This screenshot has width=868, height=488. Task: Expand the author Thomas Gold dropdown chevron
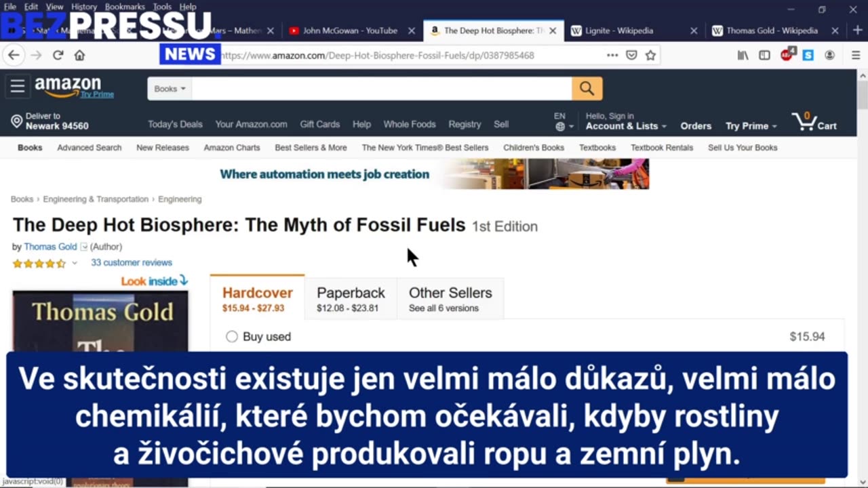(84, 247)
